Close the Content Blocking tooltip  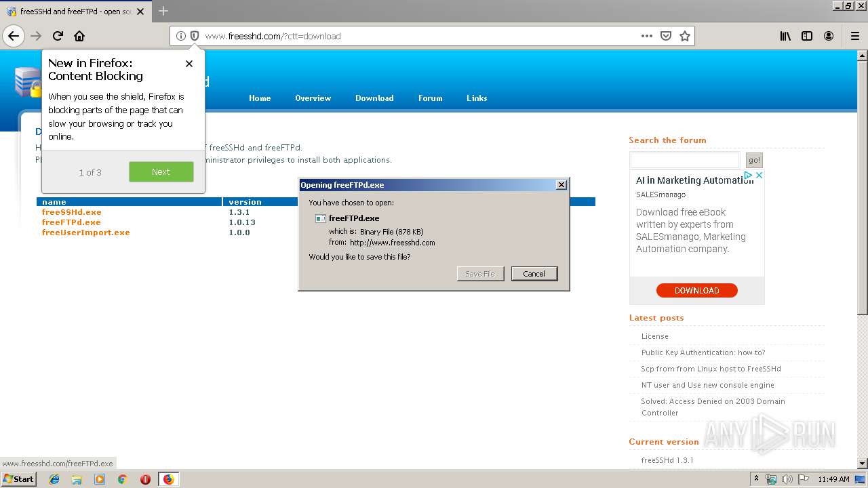[189, 64]
